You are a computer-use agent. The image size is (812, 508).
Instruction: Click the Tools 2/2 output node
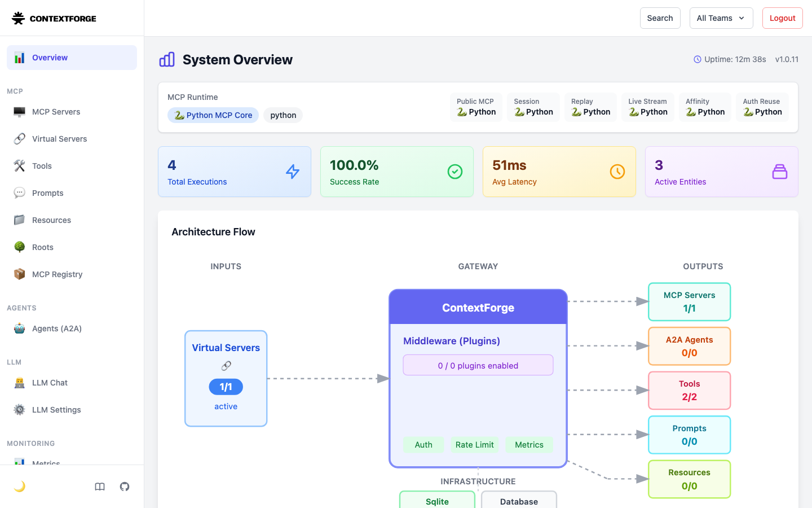point(689,391)
